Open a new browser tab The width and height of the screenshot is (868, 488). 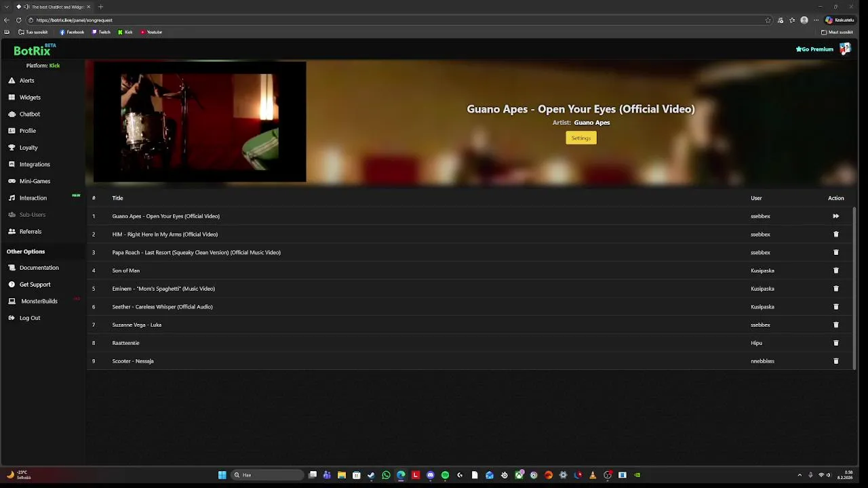coord(100,7)
